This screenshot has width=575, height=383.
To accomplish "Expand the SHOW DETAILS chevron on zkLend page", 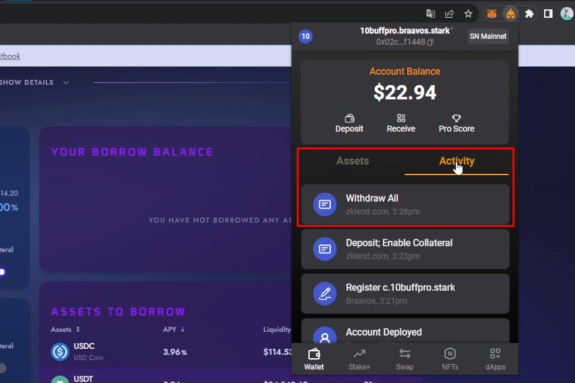I will click(66, 83).
